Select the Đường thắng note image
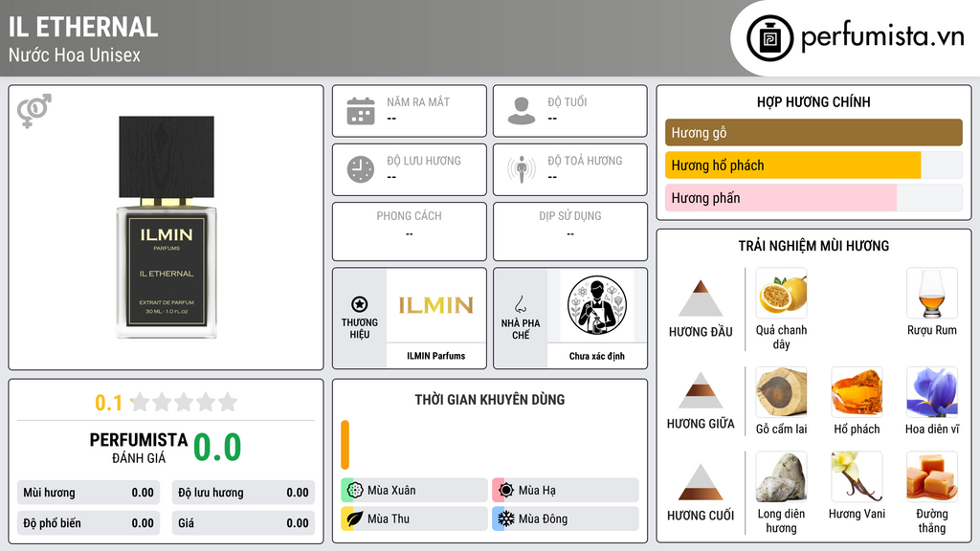The image size is (980, 551). [x=932, y=477]
